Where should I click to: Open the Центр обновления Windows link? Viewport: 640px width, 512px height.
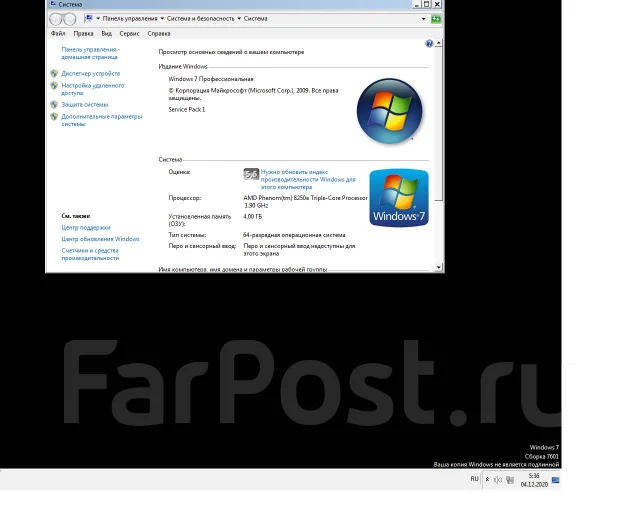tap(100, 239)
